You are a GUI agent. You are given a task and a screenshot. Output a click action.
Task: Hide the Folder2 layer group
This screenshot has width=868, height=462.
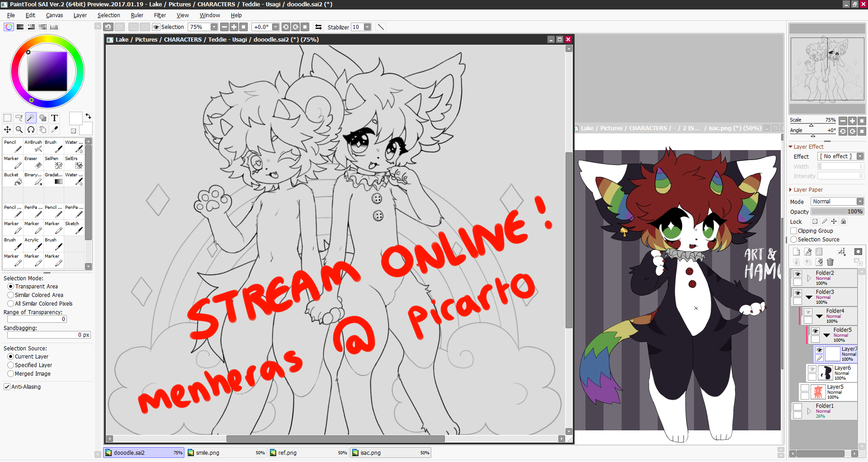797,274
